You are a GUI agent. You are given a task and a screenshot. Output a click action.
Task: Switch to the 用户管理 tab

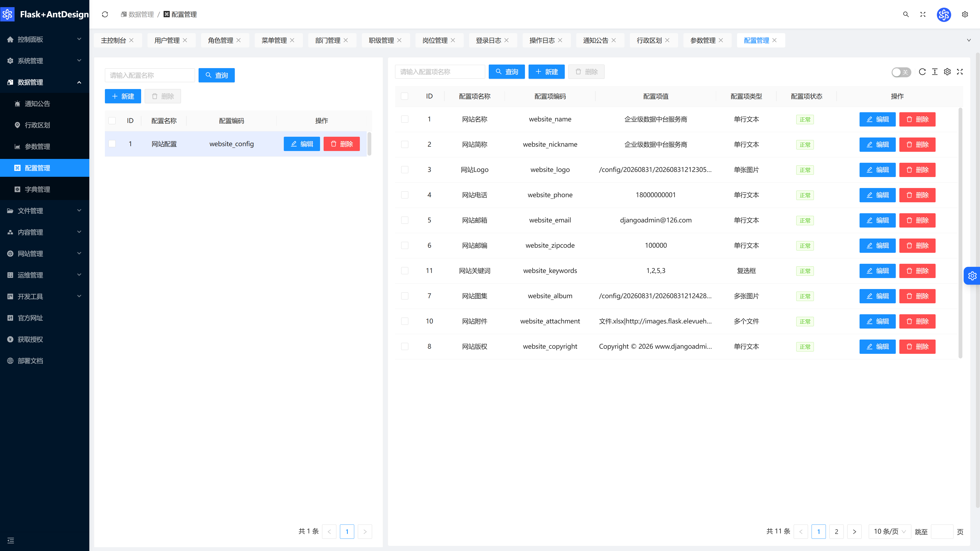point(171,40)
